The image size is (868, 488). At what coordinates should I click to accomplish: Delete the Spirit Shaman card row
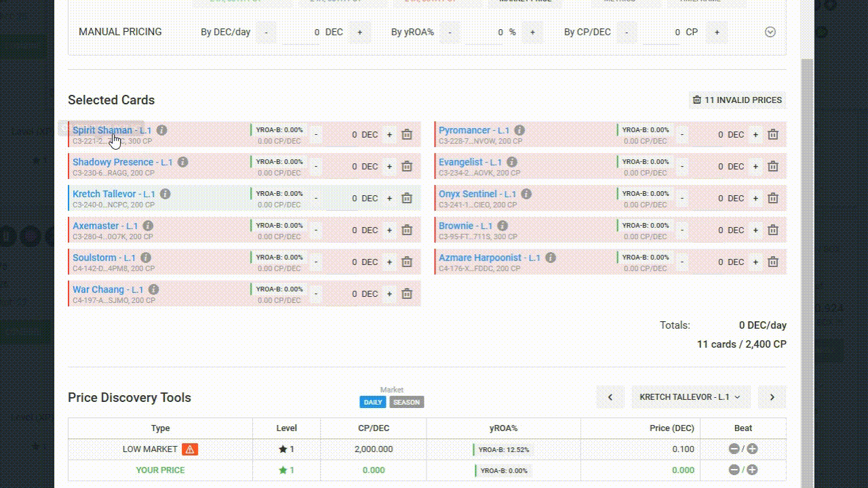[407, 134]
